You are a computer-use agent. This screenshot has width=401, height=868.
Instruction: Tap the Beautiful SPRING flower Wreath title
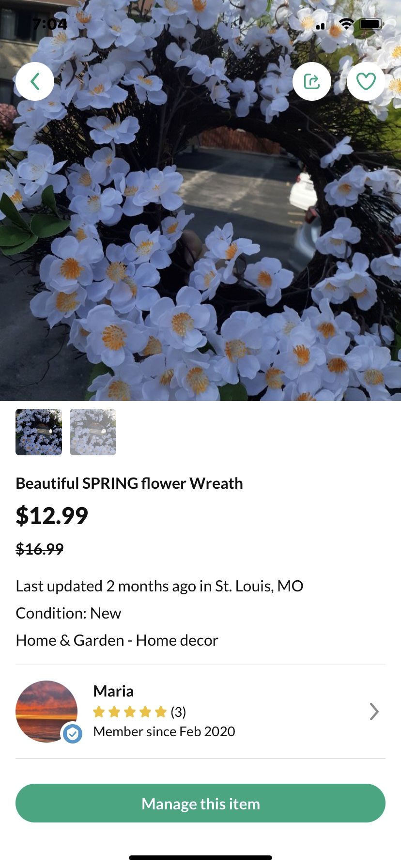(129, 483)
